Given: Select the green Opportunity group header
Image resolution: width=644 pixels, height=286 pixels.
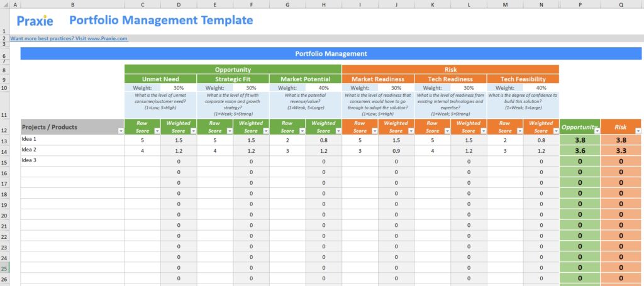Looking at the screenshot, I should 233,70.
